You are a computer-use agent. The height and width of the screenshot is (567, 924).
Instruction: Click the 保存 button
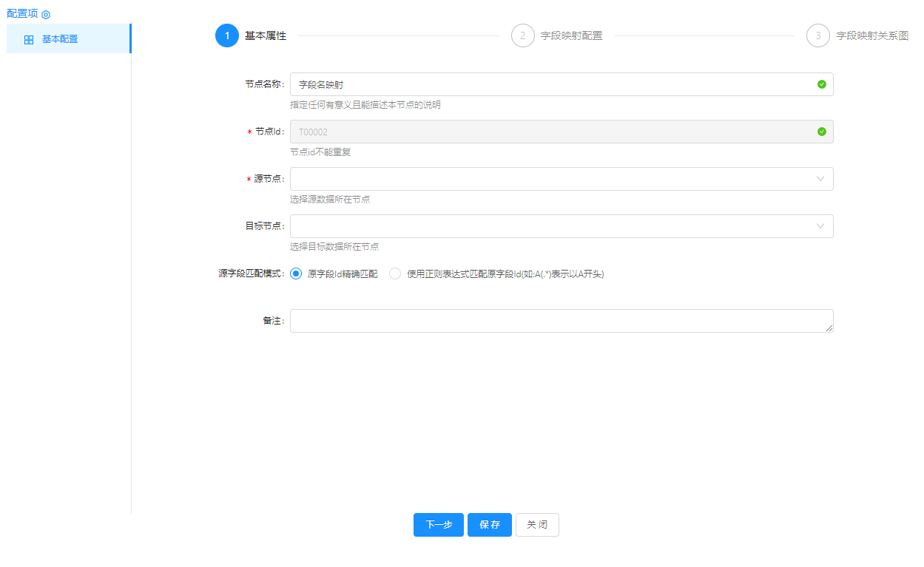489,525
